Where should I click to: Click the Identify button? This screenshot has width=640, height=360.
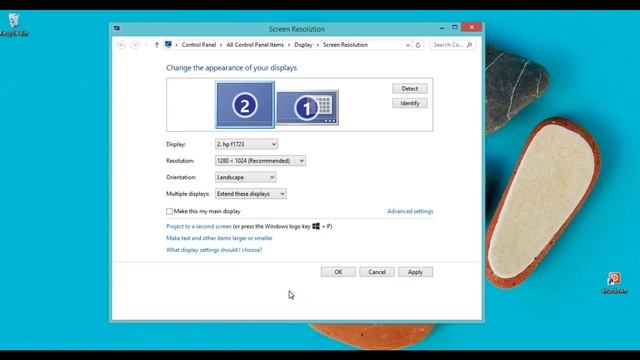coord(410,103)
